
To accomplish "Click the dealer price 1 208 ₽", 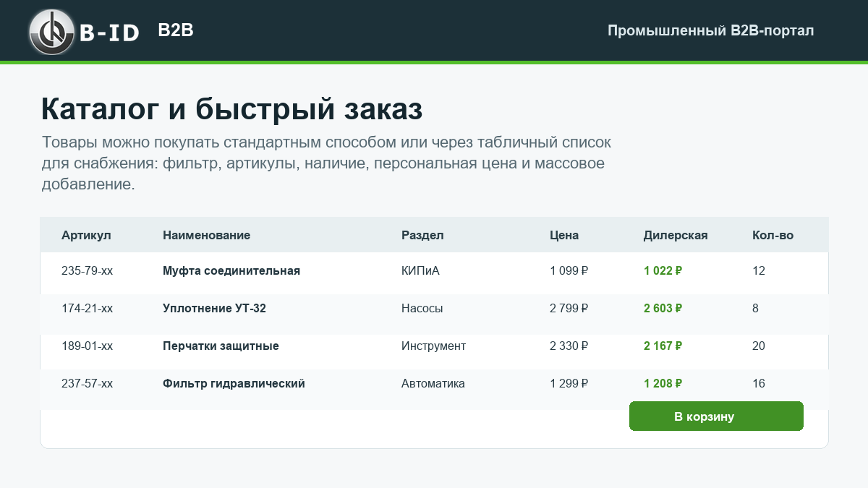I will (663, 384).
